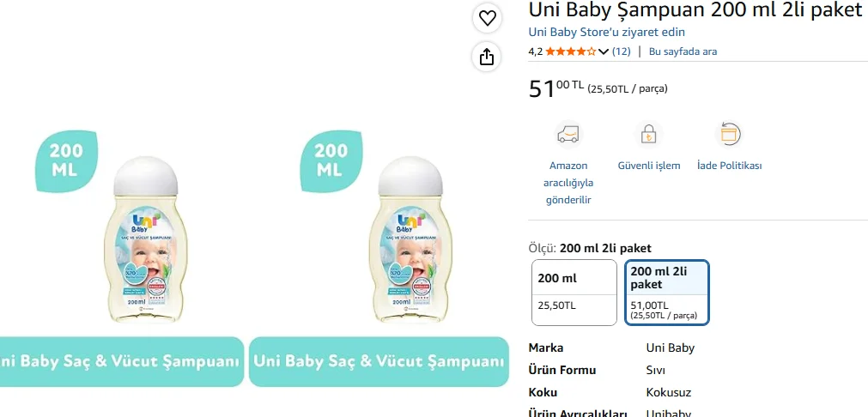
Task: Open İade Politikası details
Action: pos(729,166)
